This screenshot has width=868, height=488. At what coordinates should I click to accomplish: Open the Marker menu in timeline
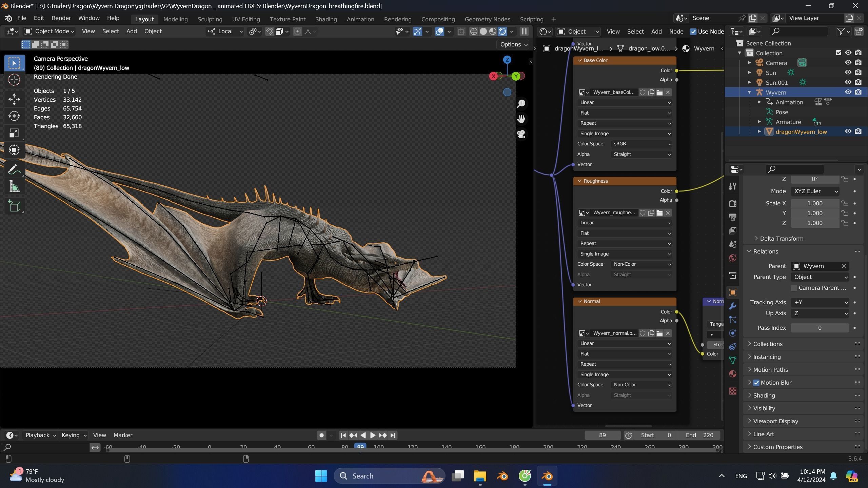(x=123, y=435)
